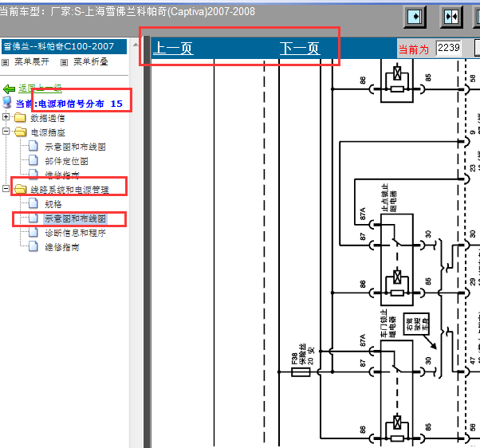This screenshot has width=480, height=448.
Task: Select current node 电源和信号分布 15
Action: pyautogui.click(x=81, y=104)
